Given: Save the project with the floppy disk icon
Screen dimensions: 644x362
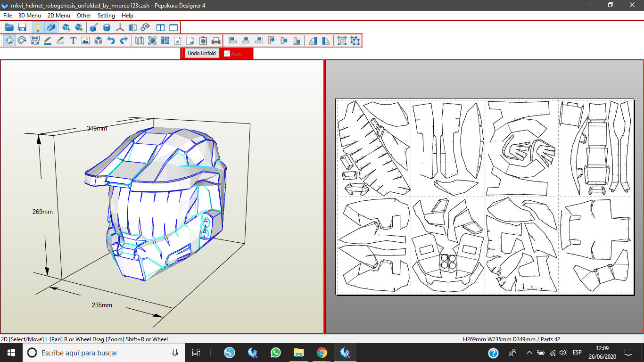Looking at the screenshot, I should (22, 27).
